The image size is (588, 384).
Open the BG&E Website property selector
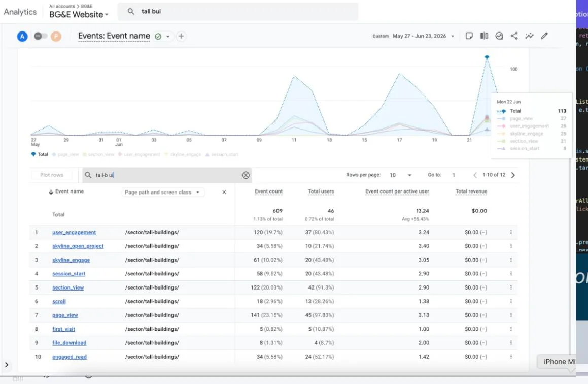click(79, 14)
